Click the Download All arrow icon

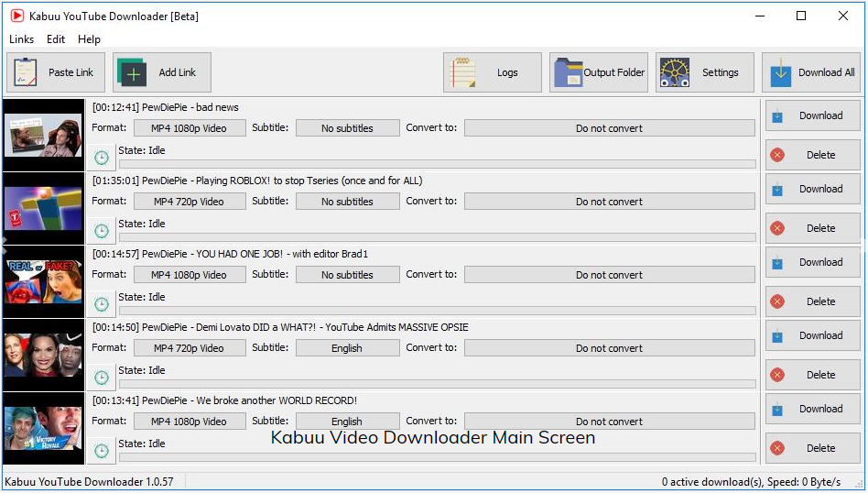click(781, 72)
